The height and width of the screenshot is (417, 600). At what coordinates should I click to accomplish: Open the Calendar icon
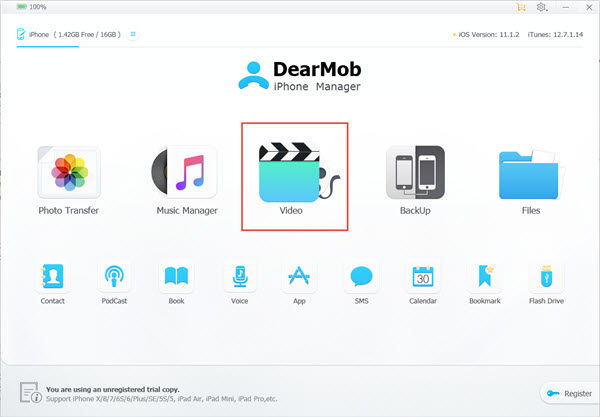click(423, 276)
